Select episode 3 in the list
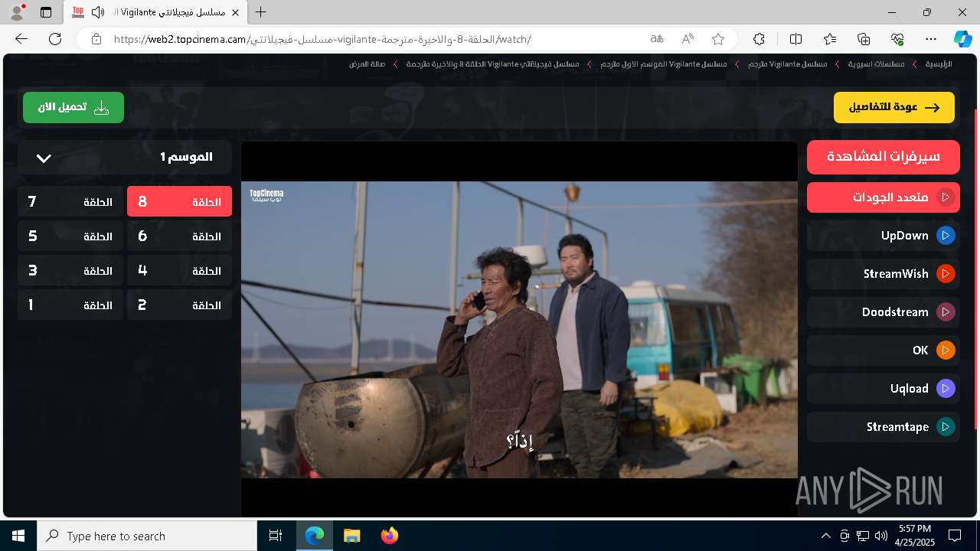The height and width of the screenshot is (551, 980). point(70,271)
